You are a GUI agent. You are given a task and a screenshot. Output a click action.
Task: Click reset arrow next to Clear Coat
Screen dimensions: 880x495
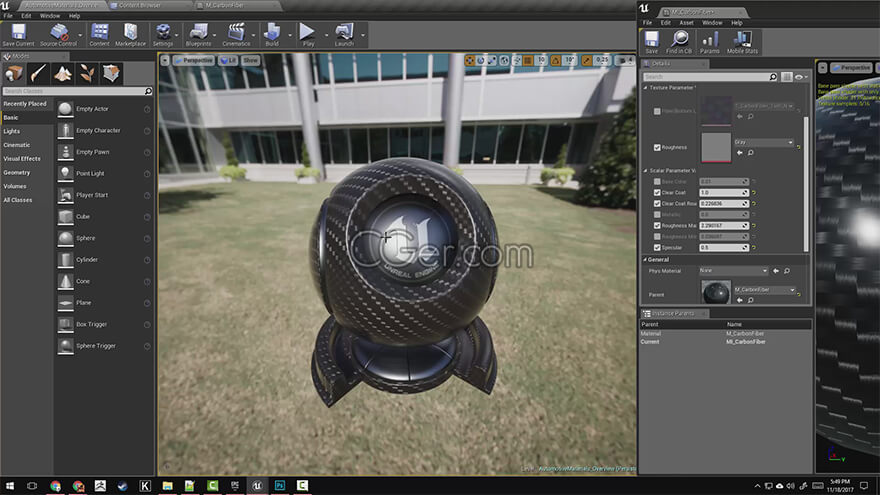754,192
